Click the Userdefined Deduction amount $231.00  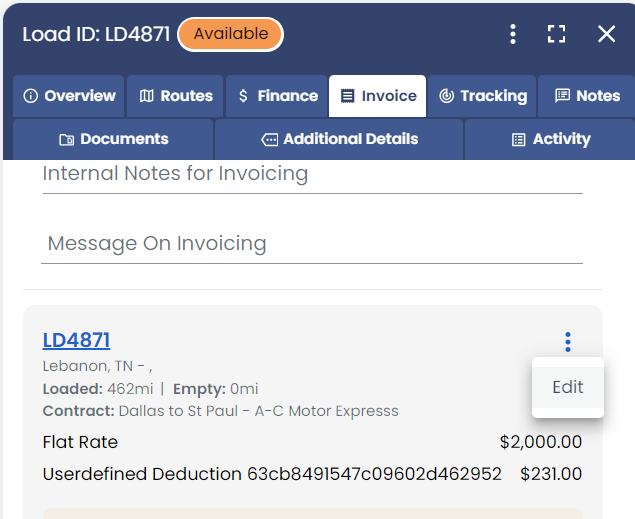pos(551,474)
